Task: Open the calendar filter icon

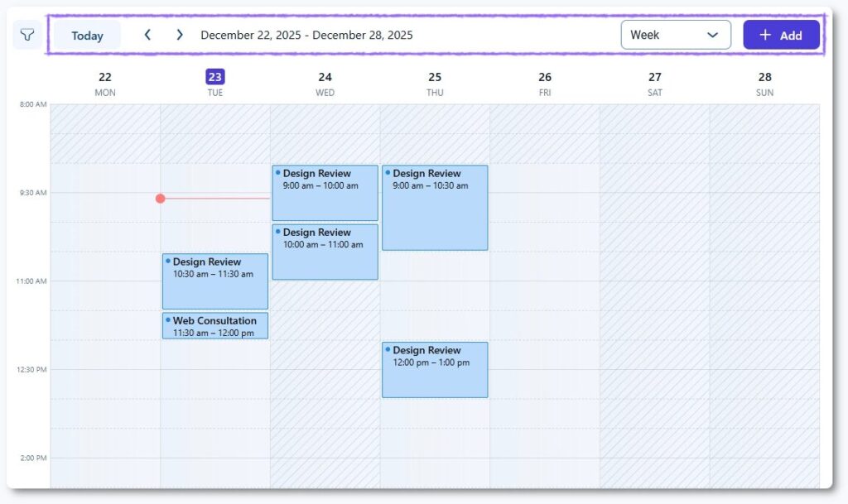Action: point(27,36)
